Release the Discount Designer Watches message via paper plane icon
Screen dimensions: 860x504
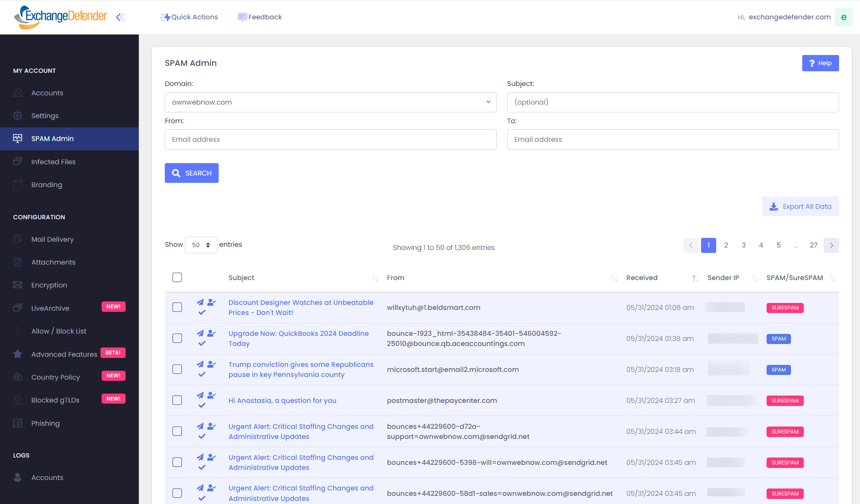point(200,303)
